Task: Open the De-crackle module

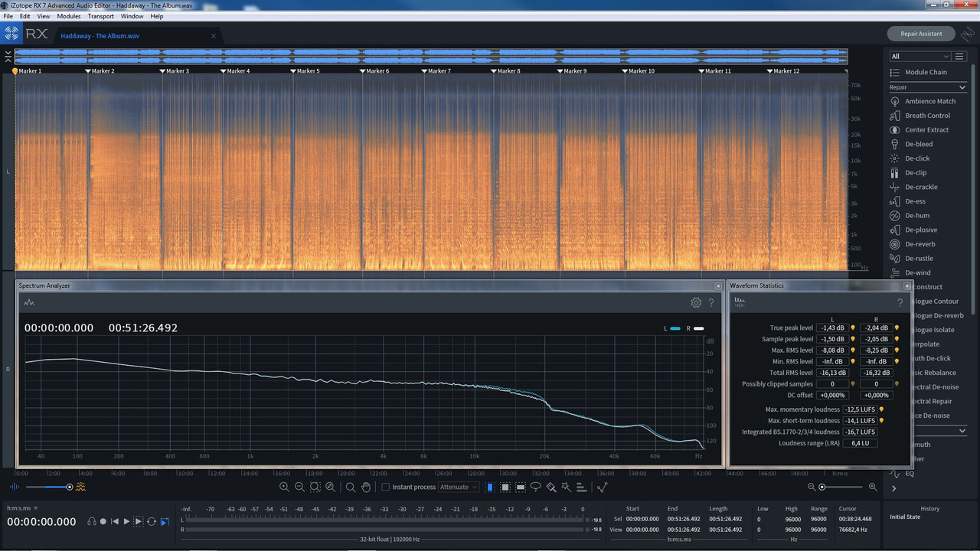Action: tap(913, 187)
